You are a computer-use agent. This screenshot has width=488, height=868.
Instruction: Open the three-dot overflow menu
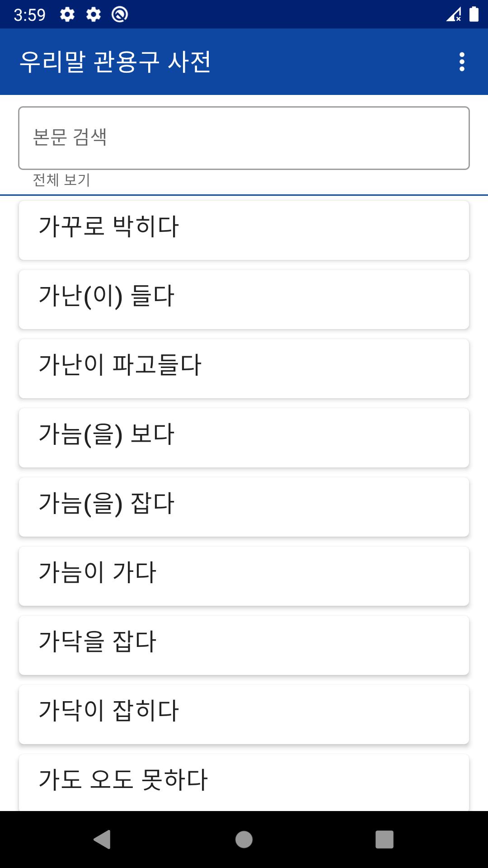click(462, 62)
